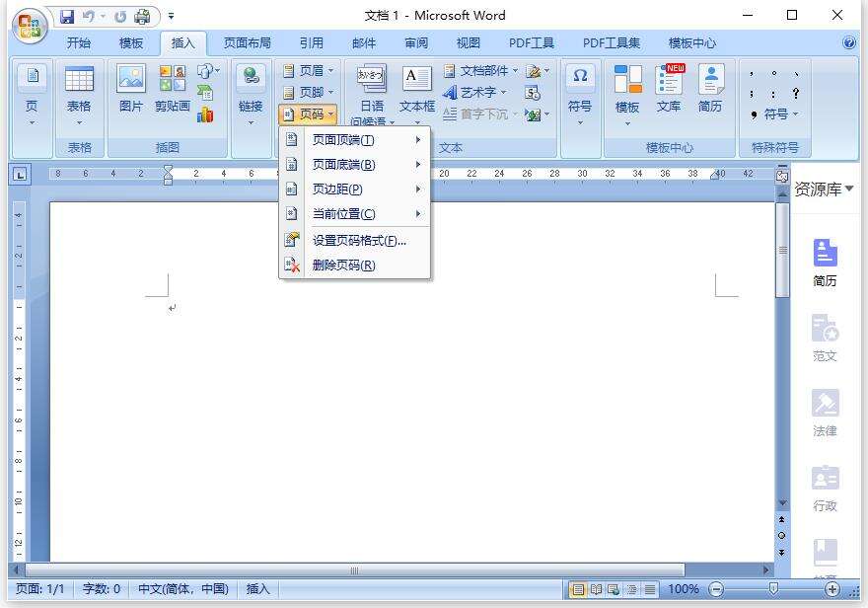Click the quick print icon
The height and width of the screenshot is (608, 868).
pyautogui.click(x=142, y=17)
